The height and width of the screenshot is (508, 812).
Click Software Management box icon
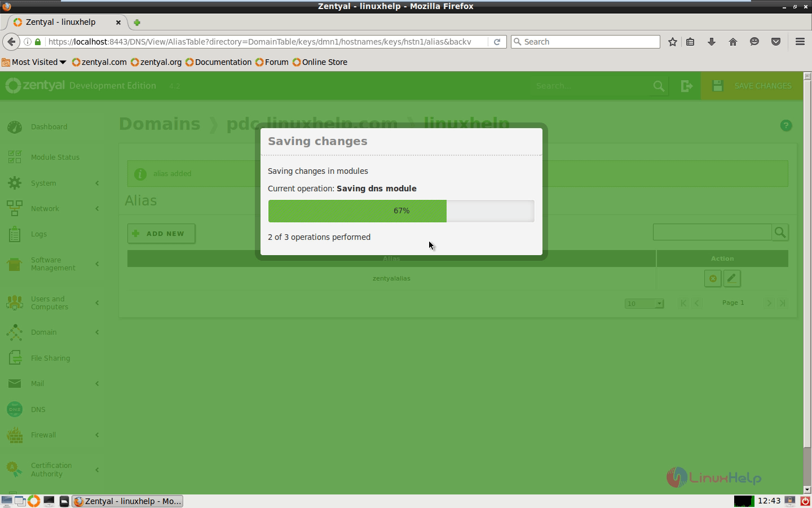(15, 264)
